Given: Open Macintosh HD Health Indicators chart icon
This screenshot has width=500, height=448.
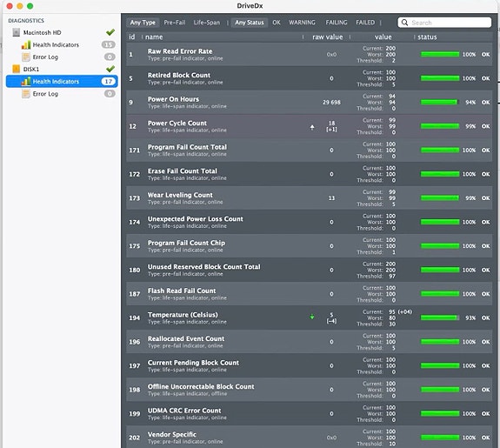Looking at the screenshot, I should pos(26,44).
